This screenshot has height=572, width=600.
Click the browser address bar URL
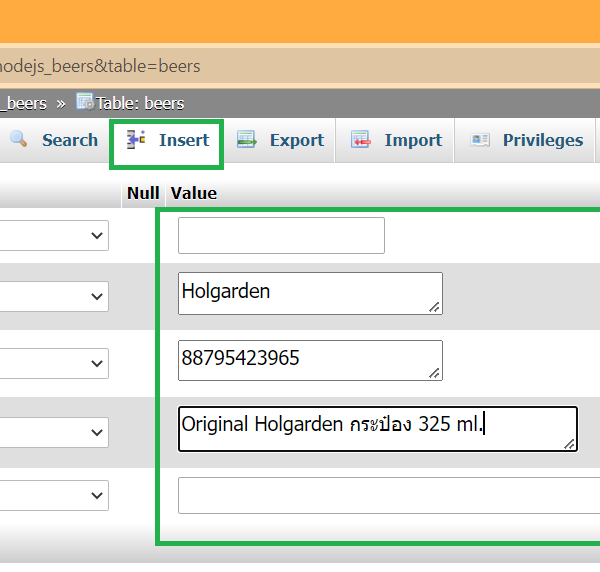[100, 66]
